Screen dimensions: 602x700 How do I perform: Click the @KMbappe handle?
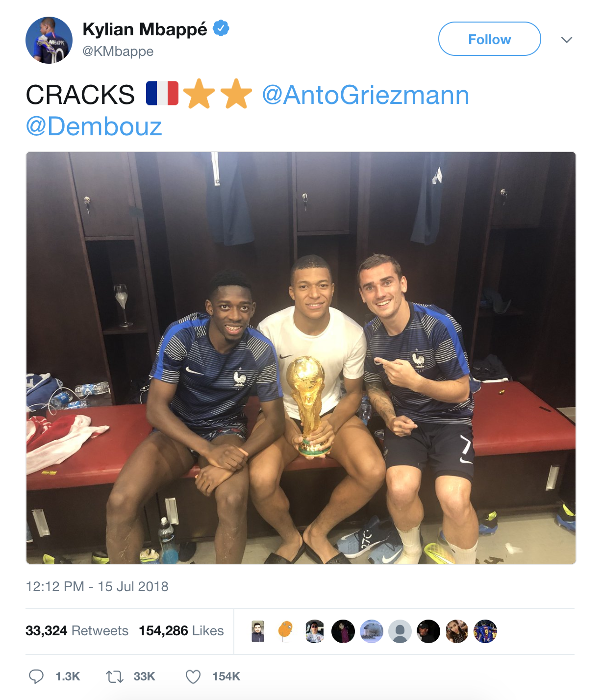coord(118,51)
